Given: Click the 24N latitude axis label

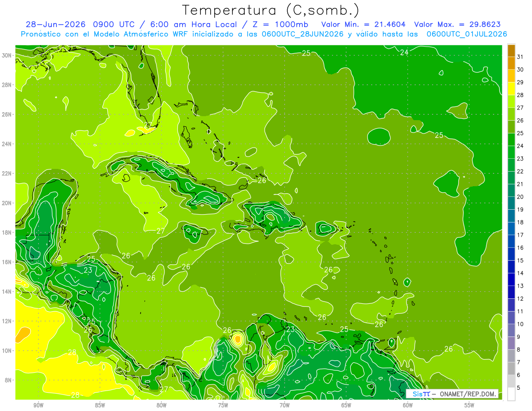Looking at the screenshot, I should click(7, 144).
